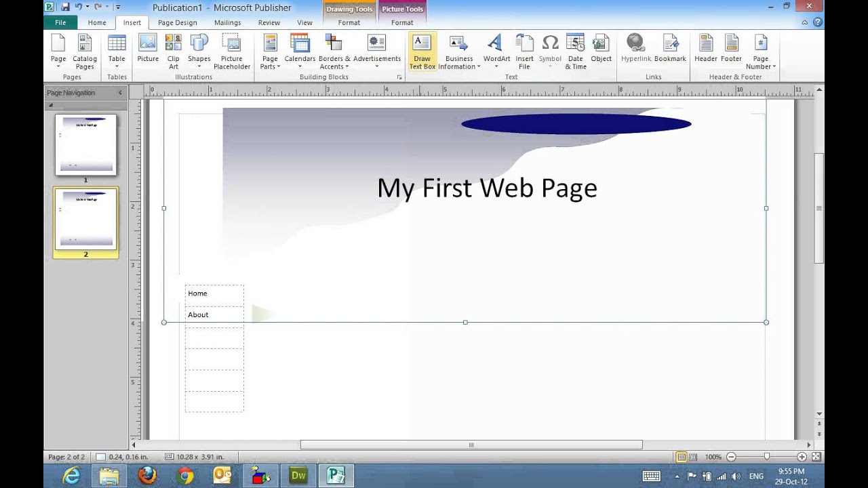Screen dimensions: 868x488
Task: Open Shapes gallery
Action: 199,52
